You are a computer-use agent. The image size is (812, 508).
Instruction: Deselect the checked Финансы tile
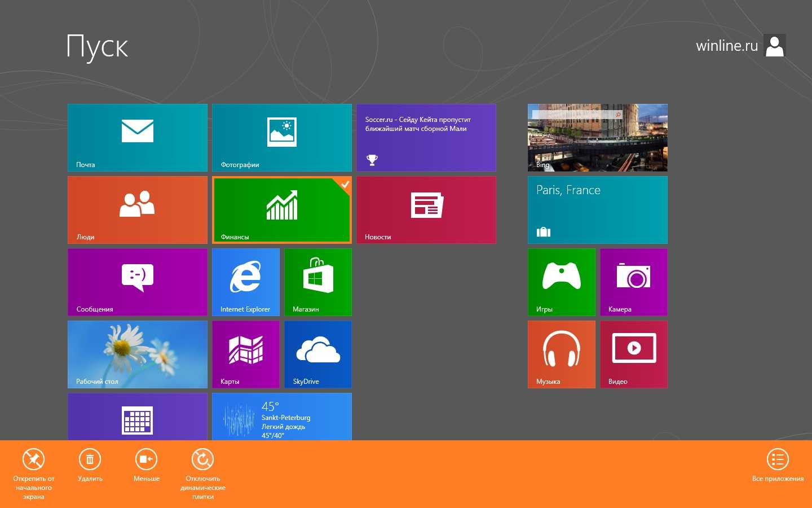[282, 210]
